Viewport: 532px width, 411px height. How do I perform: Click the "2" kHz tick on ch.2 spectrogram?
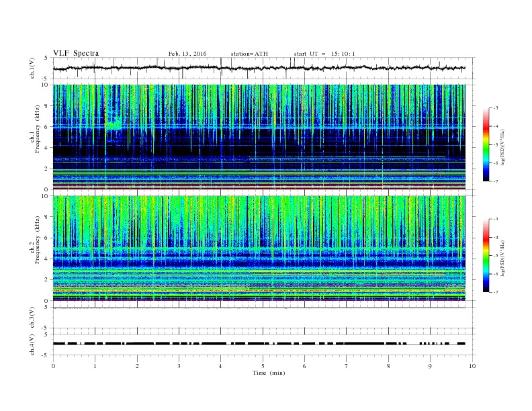click(x=46, y=280)
